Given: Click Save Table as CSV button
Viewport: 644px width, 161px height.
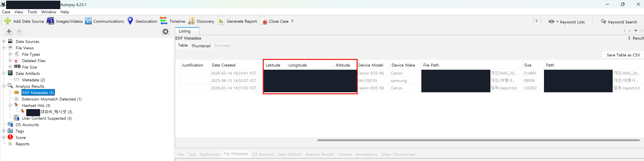Looking at the screenshot, I should click(623, 55).
